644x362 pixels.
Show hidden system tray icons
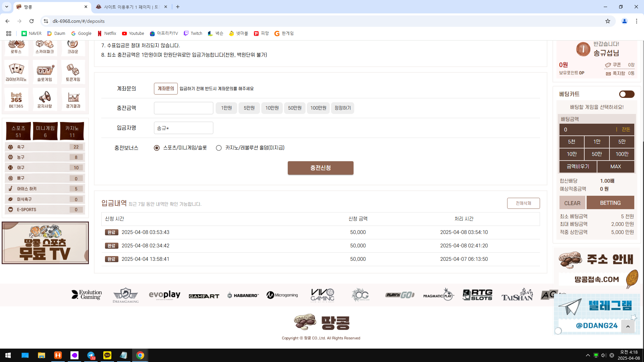(588, 355)
